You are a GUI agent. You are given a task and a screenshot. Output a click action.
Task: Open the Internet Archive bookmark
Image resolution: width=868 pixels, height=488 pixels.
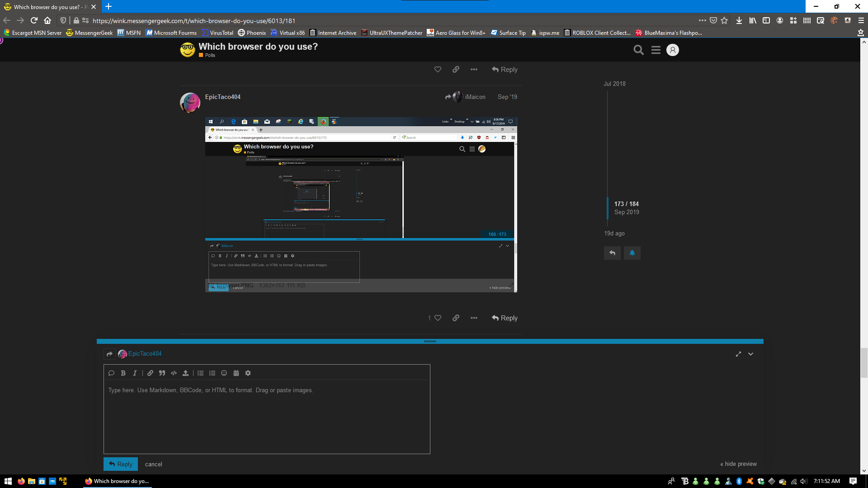333,33
